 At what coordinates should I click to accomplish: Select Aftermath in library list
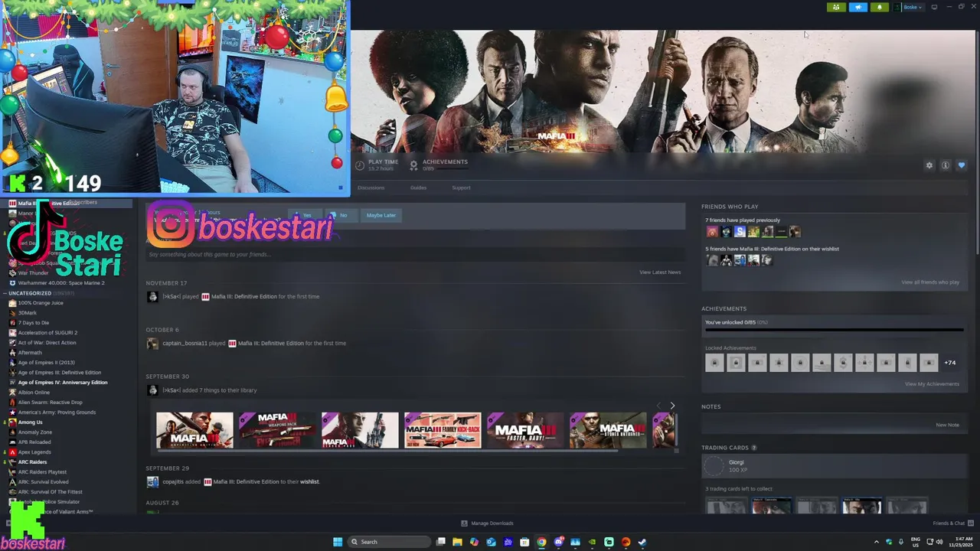30,353
